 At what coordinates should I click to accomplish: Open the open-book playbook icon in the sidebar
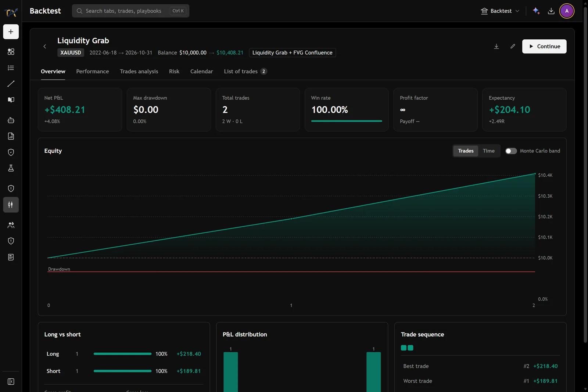11,100
